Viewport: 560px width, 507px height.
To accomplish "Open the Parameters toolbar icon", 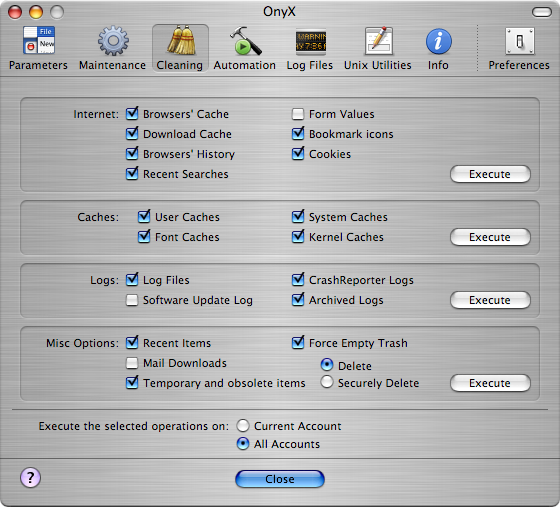I will (39, 40).
